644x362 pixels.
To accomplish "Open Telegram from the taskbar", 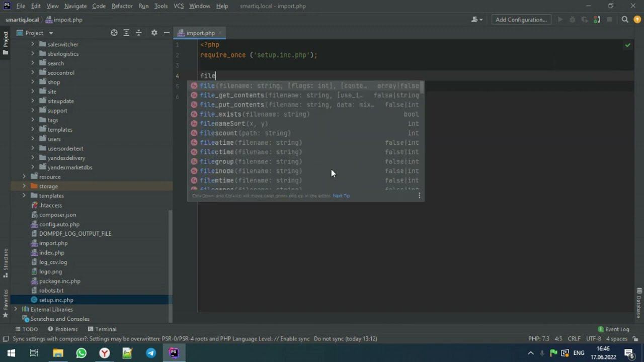I will (151, 353).
